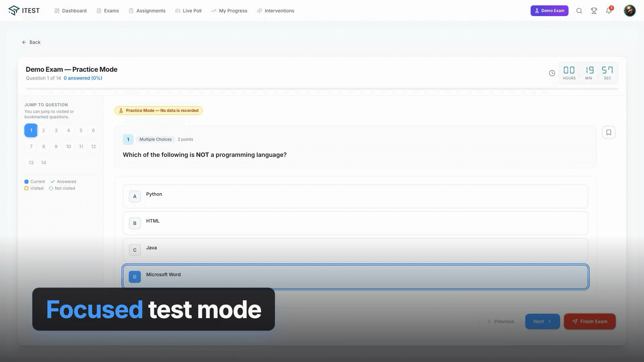644x362 pixels.
Task: Jump to question 14
Action: [44, 163]
